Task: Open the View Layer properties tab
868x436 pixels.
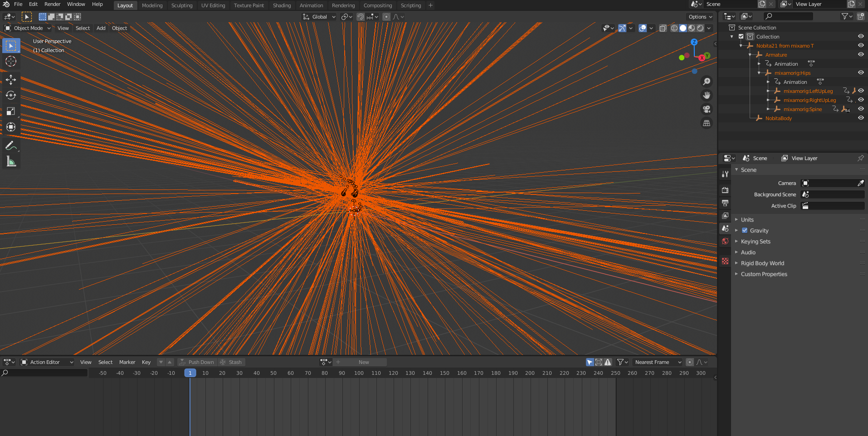Action: [725, 216]
